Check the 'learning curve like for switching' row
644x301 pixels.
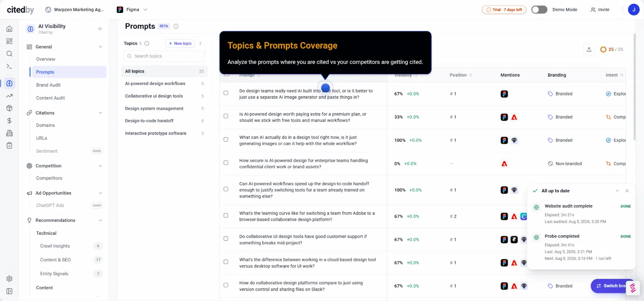coord(226,215)
